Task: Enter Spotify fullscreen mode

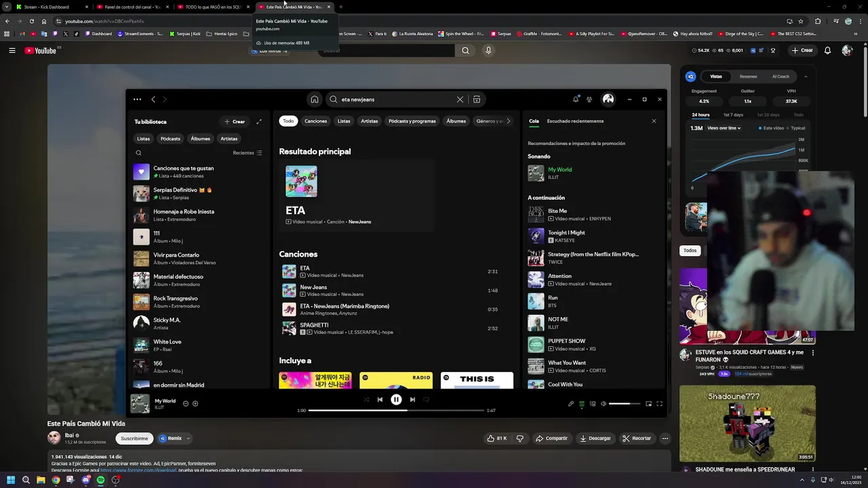Action: coord(659,404)
